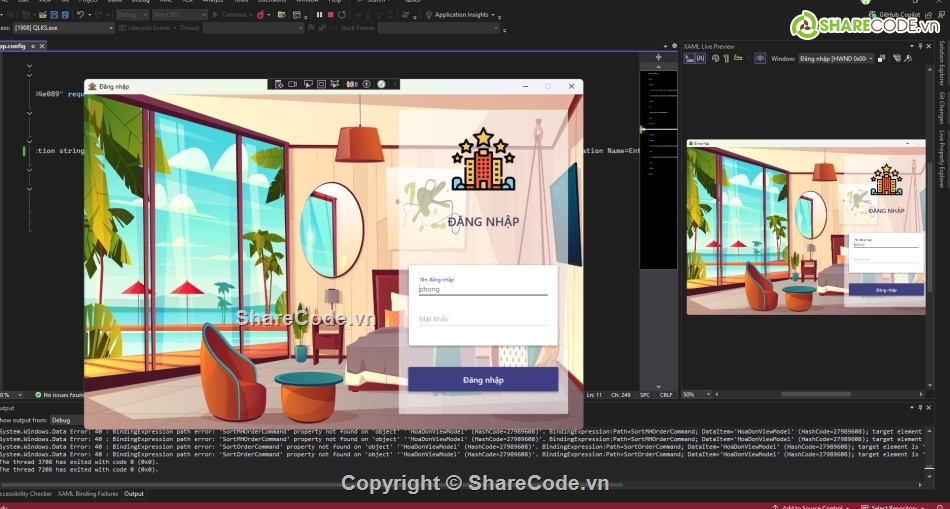Click the Stop Debugging red square icon
950x509 pixels.
pyautogui.click(x=330, y=15)
